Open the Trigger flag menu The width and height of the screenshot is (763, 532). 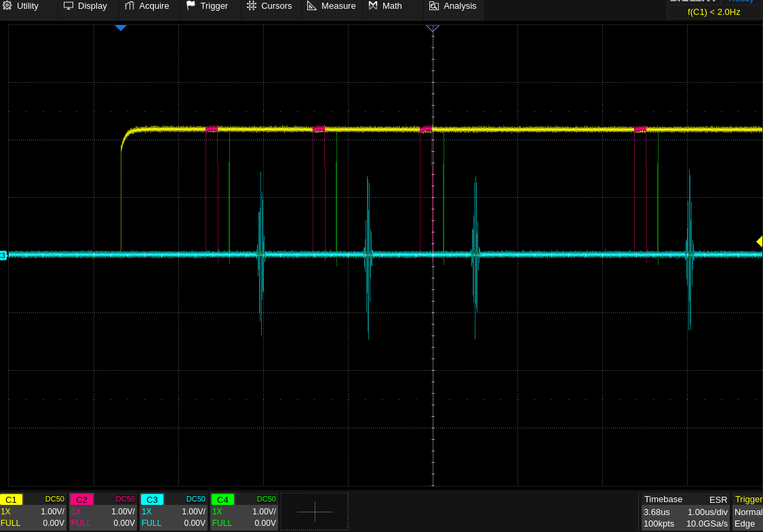pos(207,6)
